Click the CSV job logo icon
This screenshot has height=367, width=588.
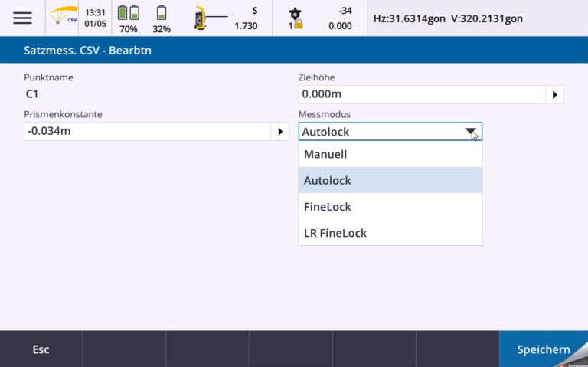[x=64, y=18]
